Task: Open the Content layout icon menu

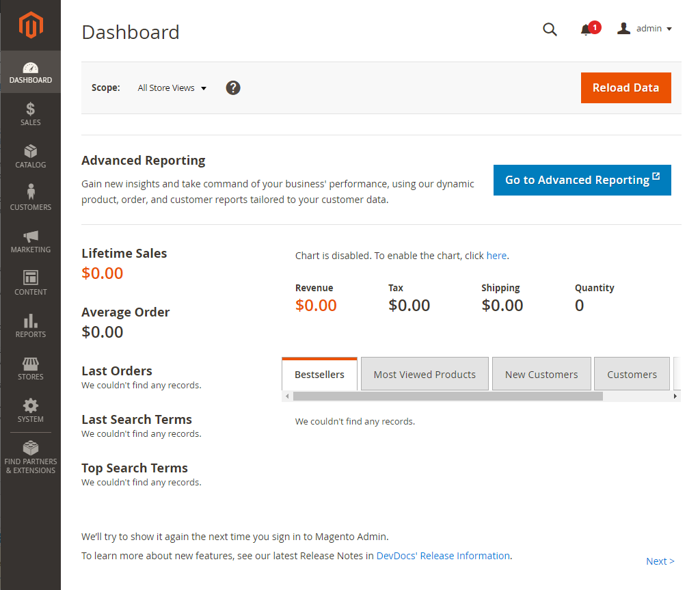Action: coord(31,278)
